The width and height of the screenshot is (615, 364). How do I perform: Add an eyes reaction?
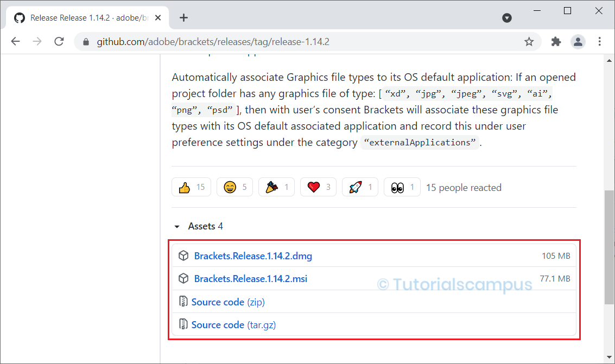[x=402, y=187]
